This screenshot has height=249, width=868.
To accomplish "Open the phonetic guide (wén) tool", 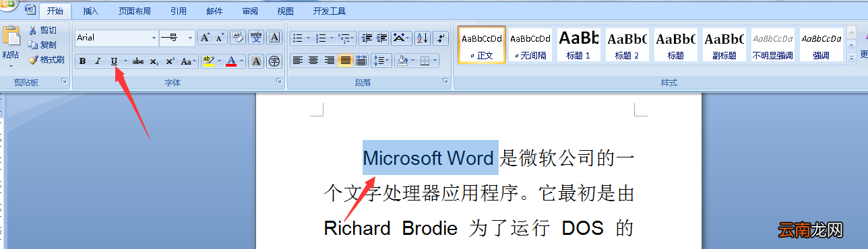I will 256,38.
